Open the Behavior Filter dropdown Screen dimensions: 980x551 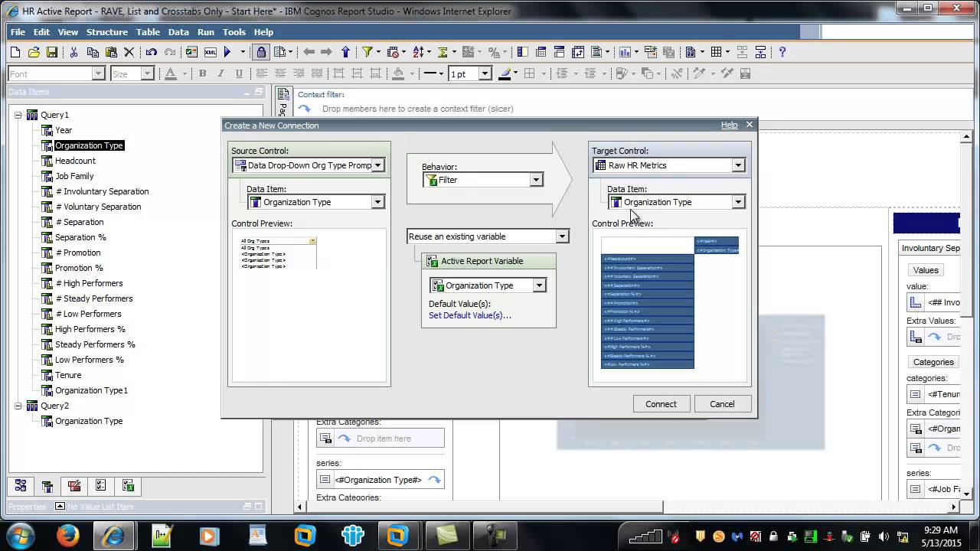(x=536, y=180)
